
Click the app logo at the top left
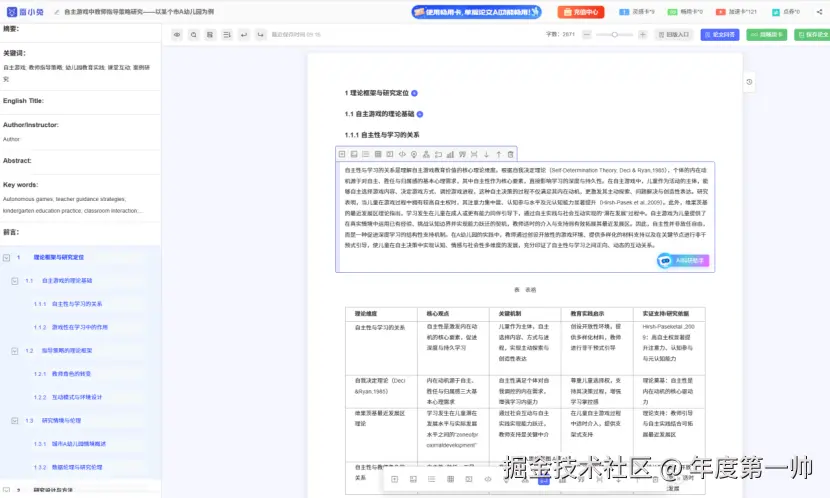click(x=25, y=12)
